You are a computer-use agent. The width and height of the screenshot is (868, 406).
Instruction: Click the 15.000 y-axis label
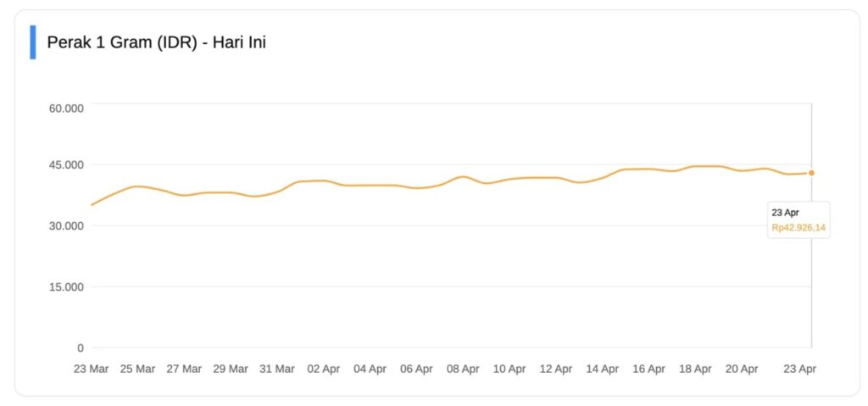click(x=65, y=286)
